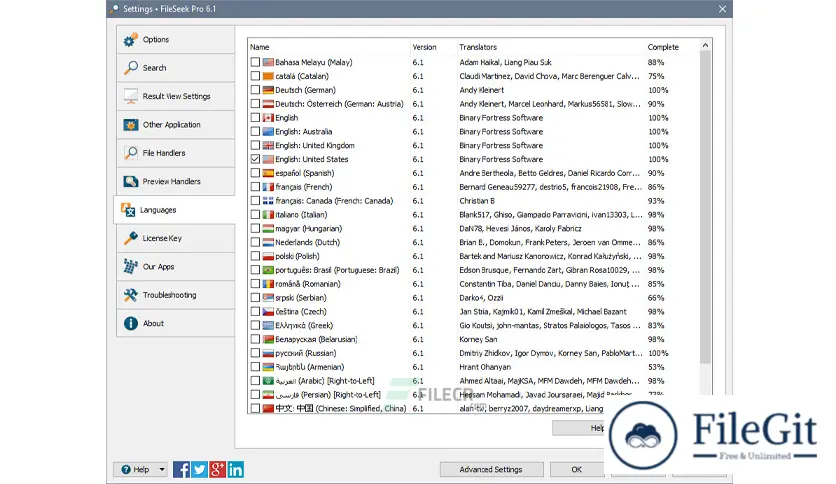Screen dimensions: 836x484
Task: Close the Settings window
Action: (722, 9)
